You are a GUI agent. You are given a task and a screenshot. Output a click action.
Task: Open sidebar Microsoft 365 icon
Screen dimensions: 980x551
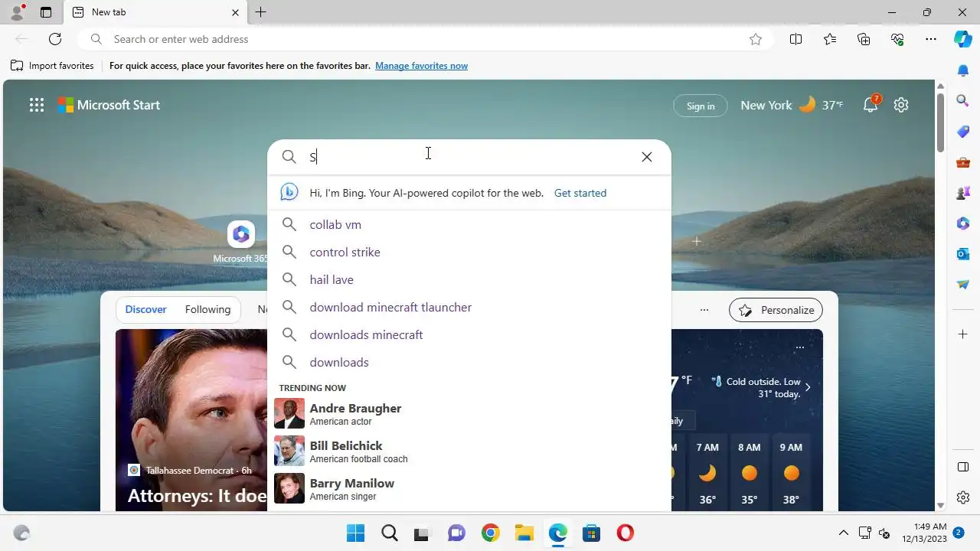pos(963,223)
